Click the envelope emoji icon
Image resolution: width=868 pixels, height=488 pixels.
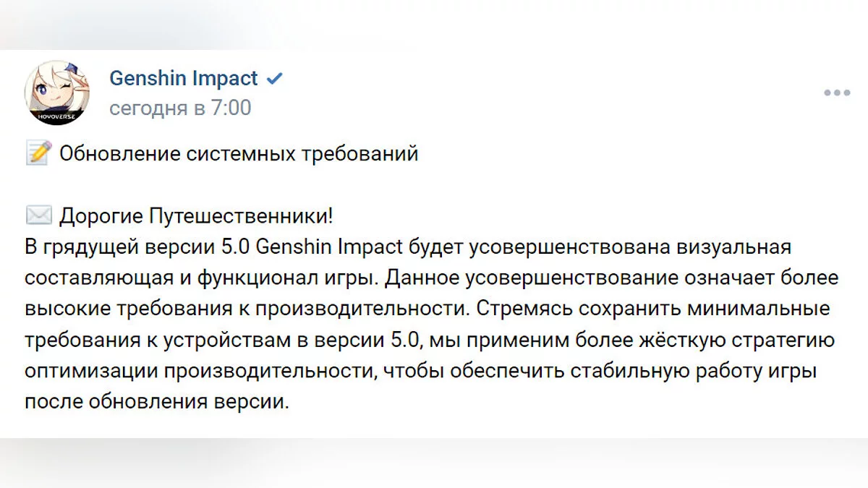pos(38,215)
